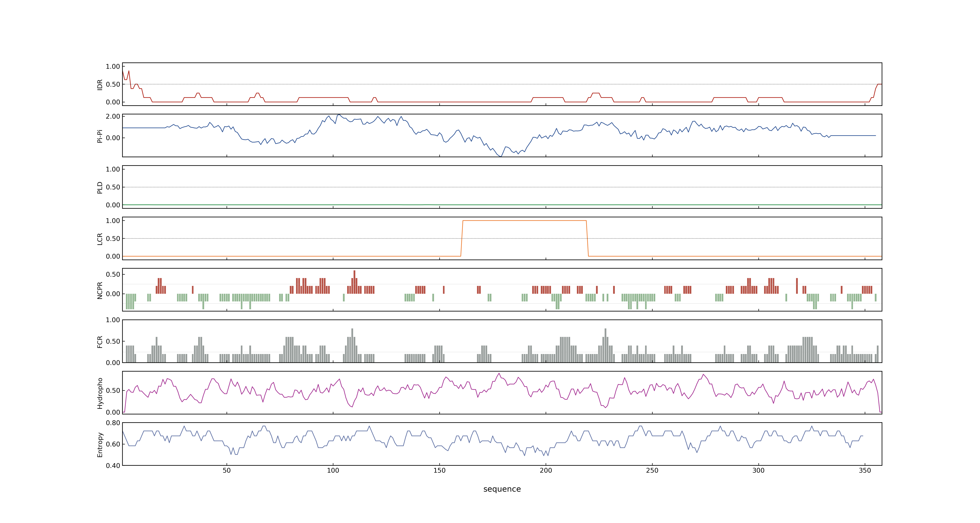Click the 1.00 tick of FCR panel
980x523 pixels.
(x=113, y=320)
